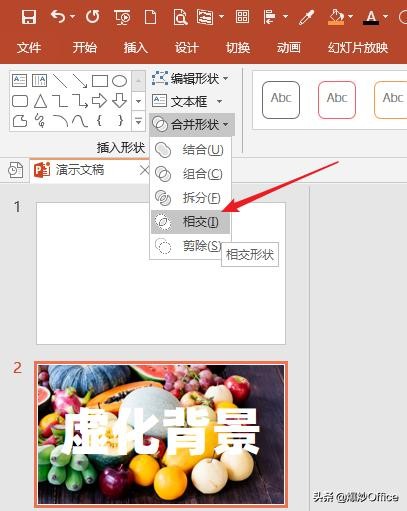Start slideshow from beginning icon
This screenshot has width=407, height=511.
[122, 17]
